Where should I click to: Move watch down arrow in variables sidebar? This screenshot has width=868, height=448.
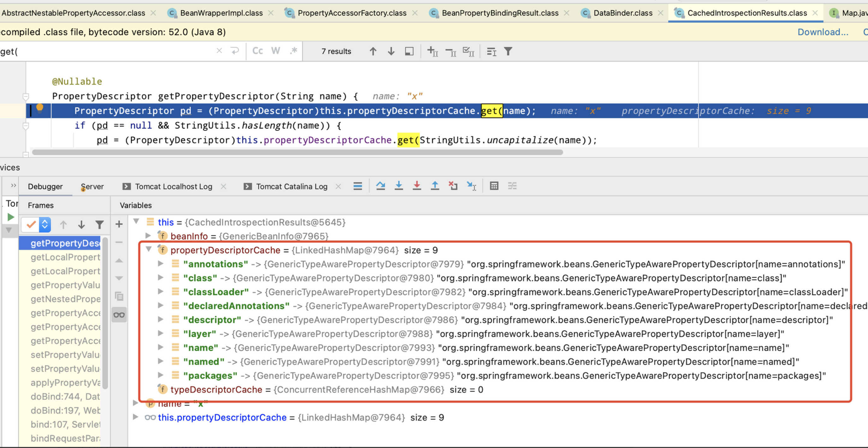[119, 278]
